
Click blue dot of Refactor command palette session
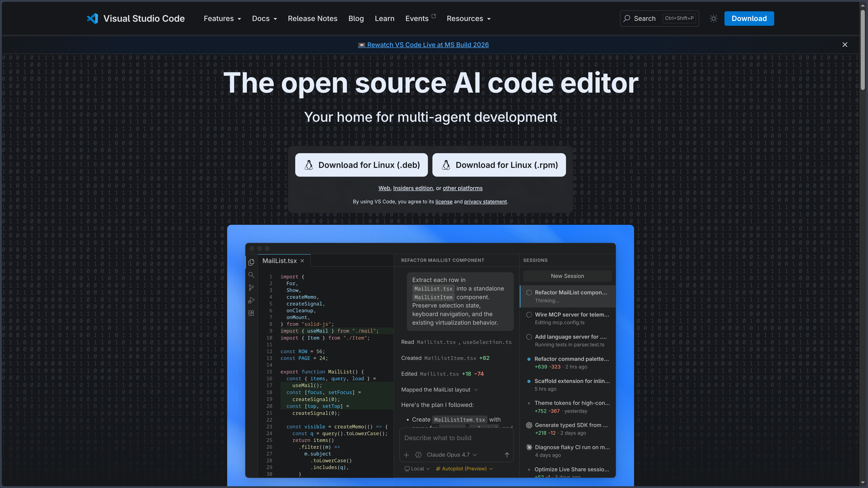[x=529, y=359]
